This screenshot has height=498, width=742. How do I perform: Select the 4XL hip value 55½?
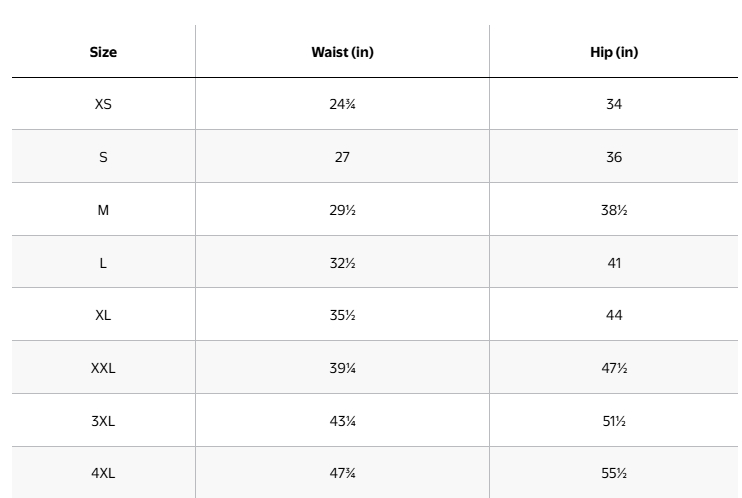point(614,473)
